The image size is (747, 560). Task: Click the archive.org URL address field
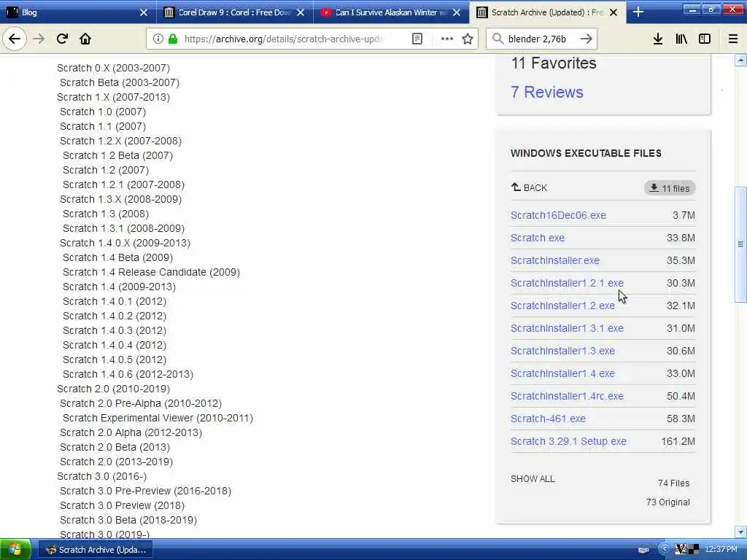tap(284, 39)
